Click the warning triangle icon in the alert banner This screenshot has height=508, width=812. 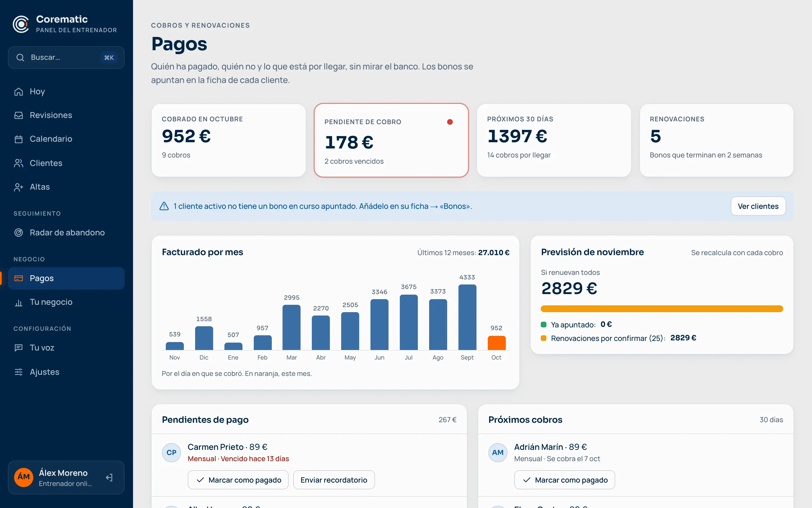coord(164,206)
